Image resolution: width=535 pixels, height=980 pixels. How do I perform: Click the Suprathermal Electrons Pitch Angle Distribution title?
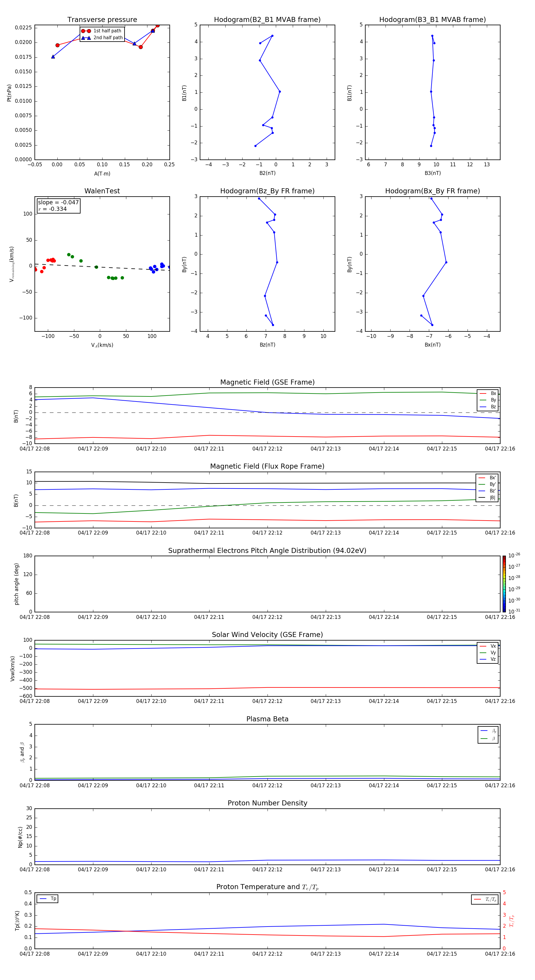[267, 551]
